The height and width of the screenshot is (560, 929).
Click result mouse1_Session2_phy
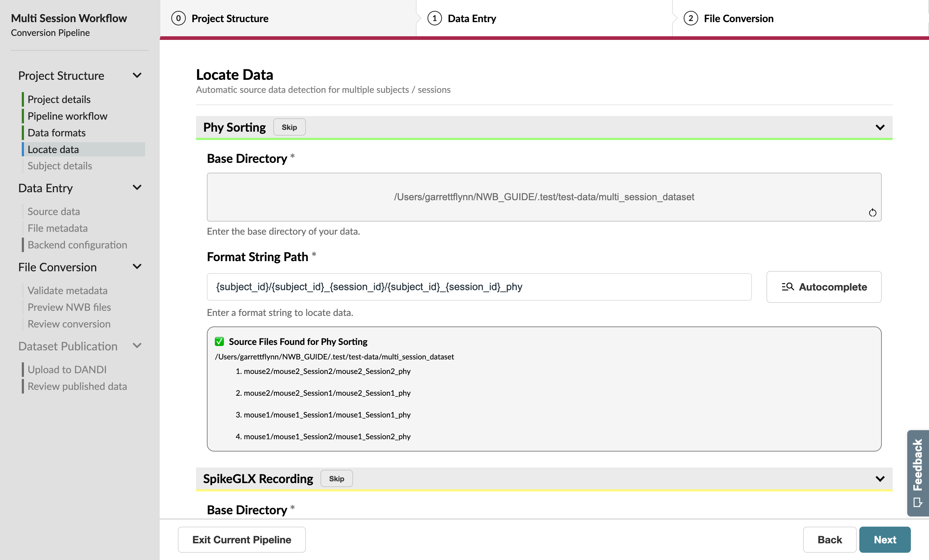click(327, 437)
